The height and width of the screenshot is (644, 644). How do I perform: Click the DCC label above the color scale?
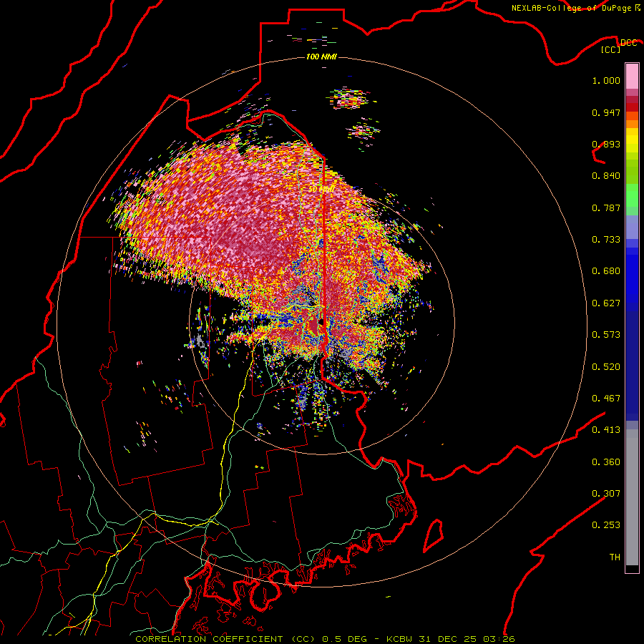tap(628, 43)
